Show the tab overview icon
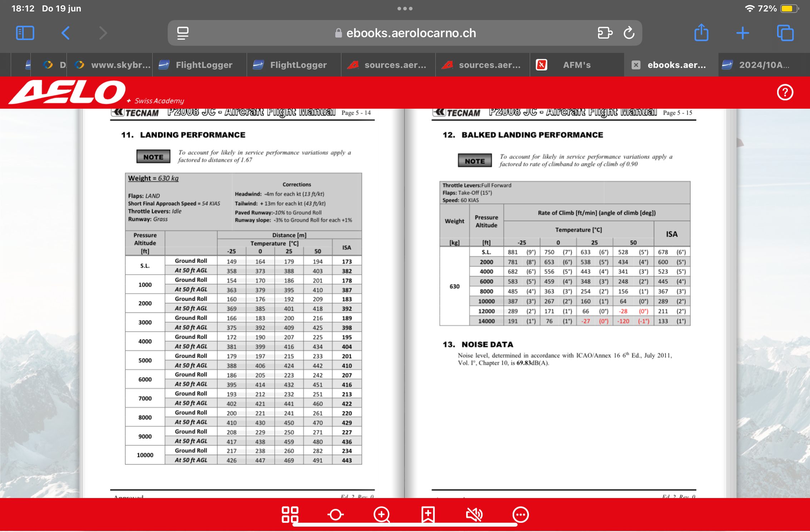 click(785, 33)
